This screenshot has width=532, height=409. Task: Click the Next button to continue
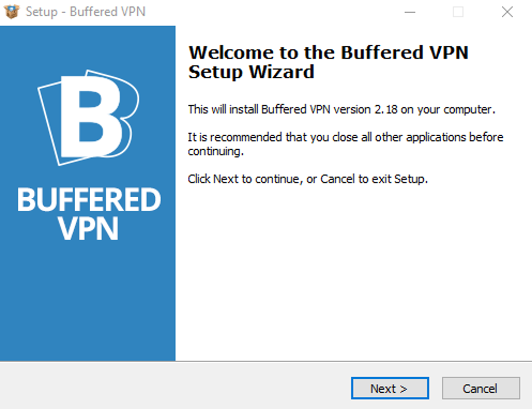coord(389,389)
